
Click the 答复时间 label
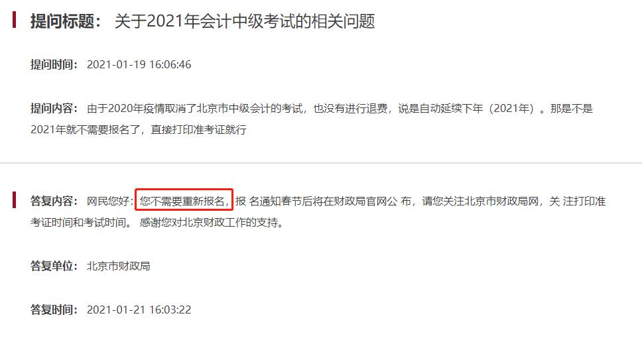pyautogui.click(x=54, y=310)
